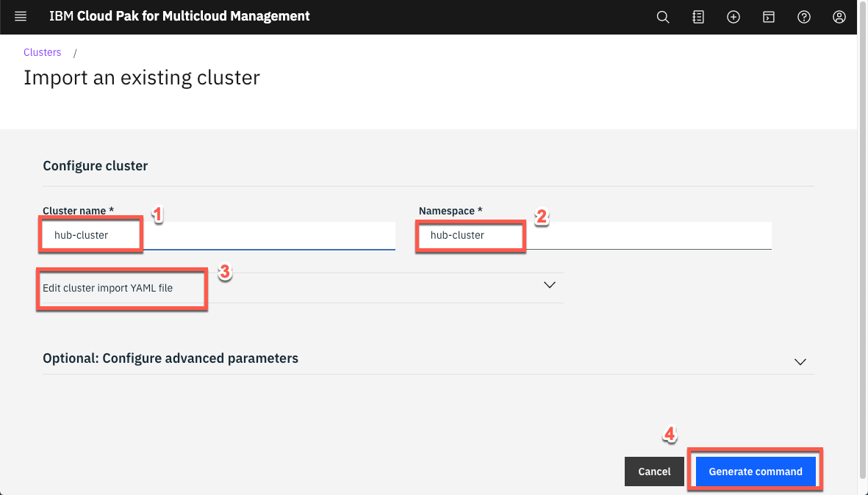The image size is (868, 495).
Task: Click the Generate command button
Action: [756, 471]
